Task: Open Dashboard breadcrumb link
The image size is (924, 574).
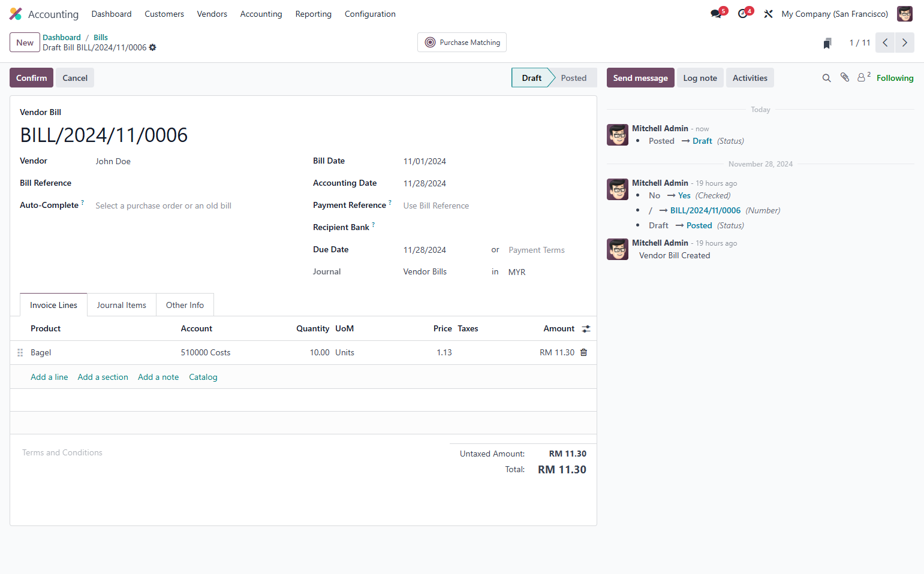Action: click(62, 37)
